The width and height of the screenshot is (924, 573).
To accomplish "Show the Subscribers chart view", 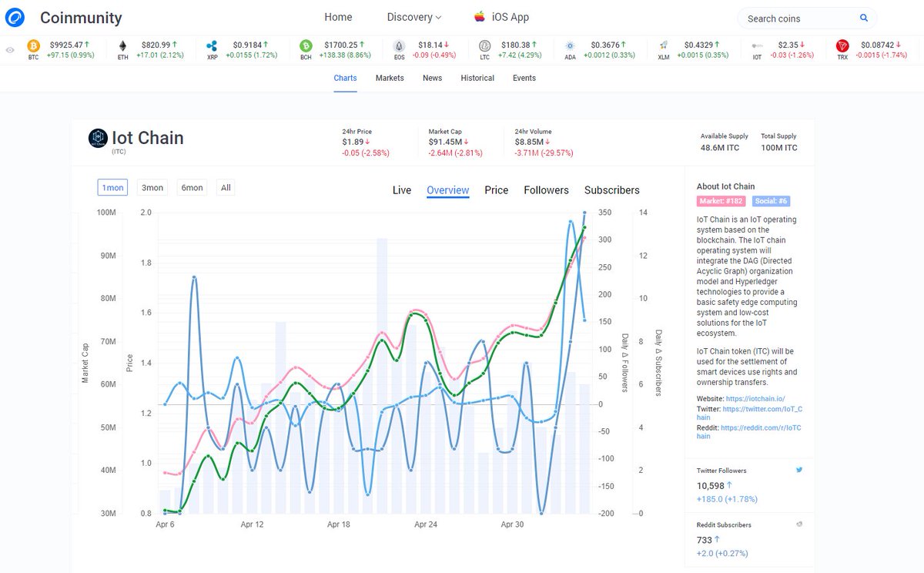I will [612, 190].
